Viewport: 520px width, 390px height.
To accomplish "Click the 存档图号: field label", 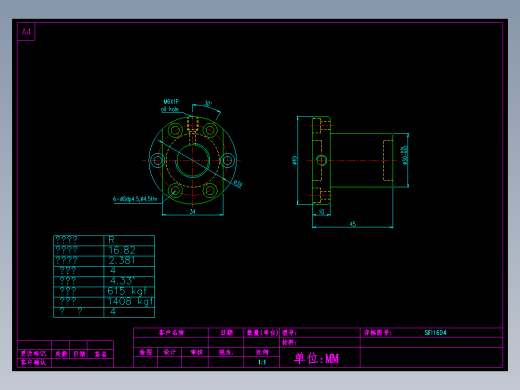I will tap(377, 332).
